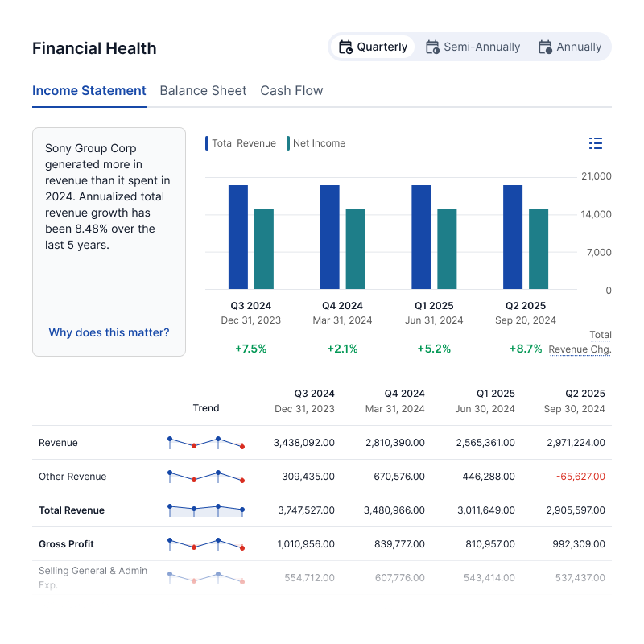
Task: Select the Income Statement tab
Action: coord(89,91)
